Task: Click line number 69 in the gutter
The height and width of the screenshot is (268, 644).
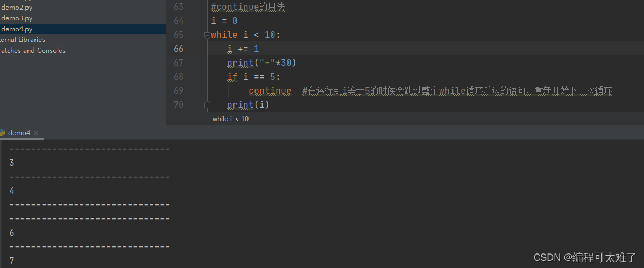Action: (x=179, y=90)
